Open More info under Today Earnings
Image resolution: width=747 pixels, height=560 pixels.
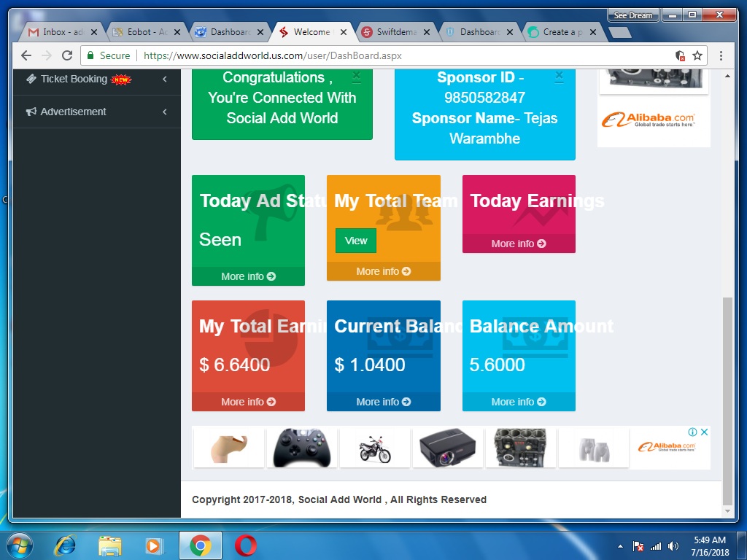[x=518, y=244]
